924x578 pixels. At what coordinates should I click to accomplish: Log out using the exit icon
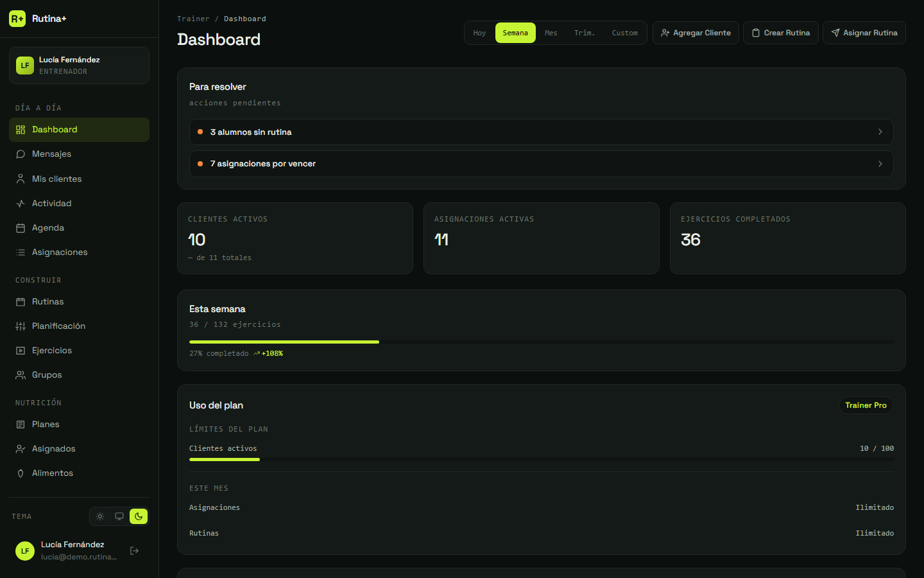[x=135, y=550]
